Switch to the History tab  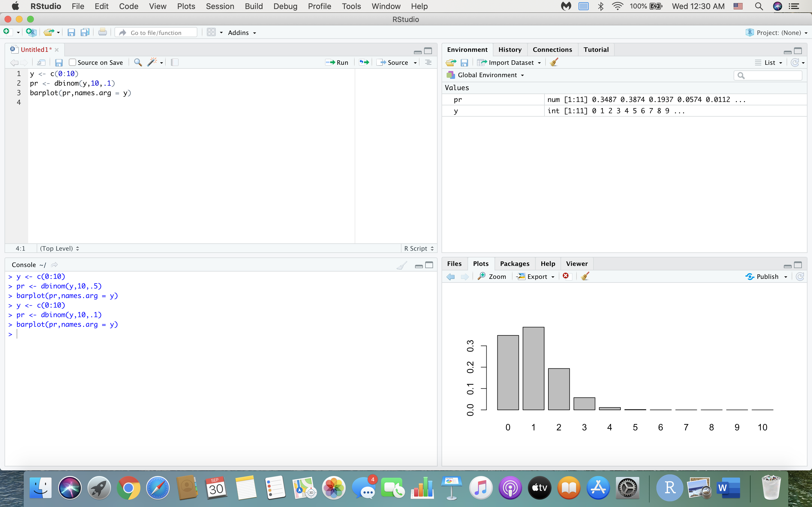click(510, 50)
